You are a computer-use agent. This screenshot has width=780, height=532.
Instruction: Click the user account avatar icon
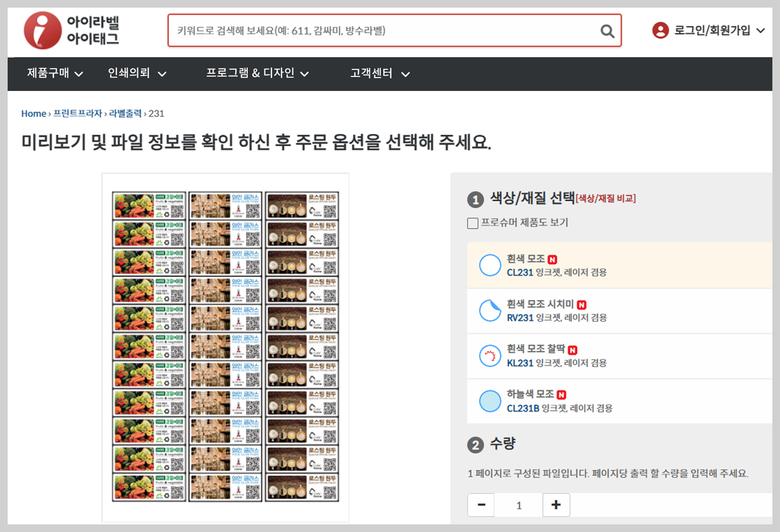click(660, 30)
